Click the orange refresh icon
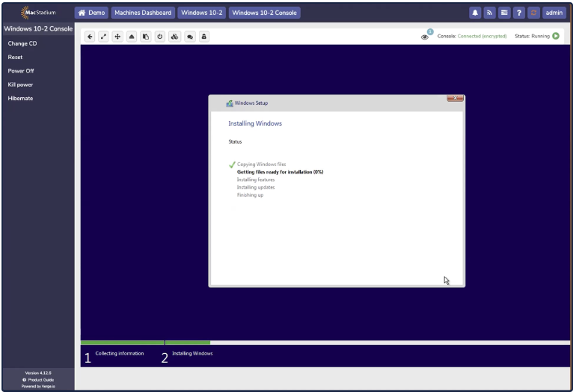 (x=535, y=13)
